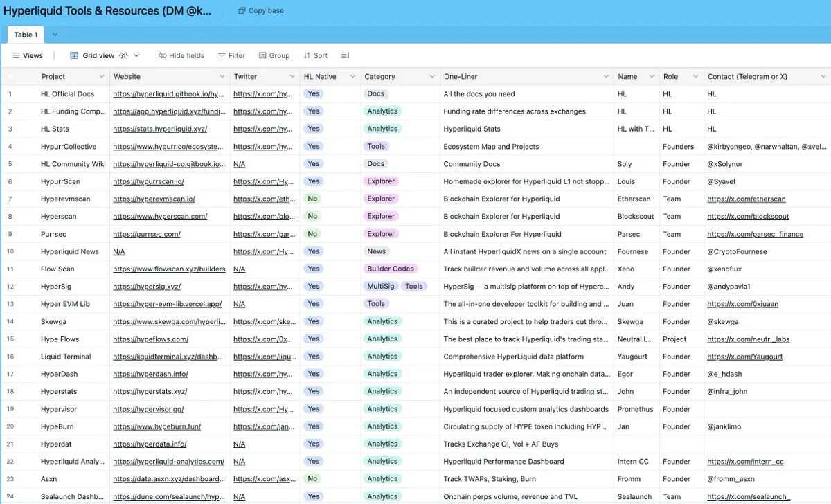Image resolution: width=831 pixels, height=504 pixels.
Task: Click the No tag in Hyperevmscan row
Action: (312, 199)
